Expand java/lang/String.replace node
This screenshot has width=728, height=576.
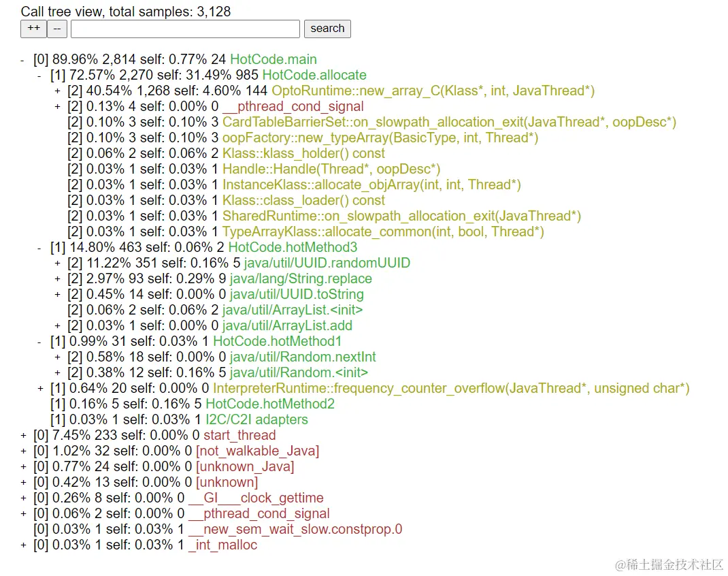[x=57, y=279]
